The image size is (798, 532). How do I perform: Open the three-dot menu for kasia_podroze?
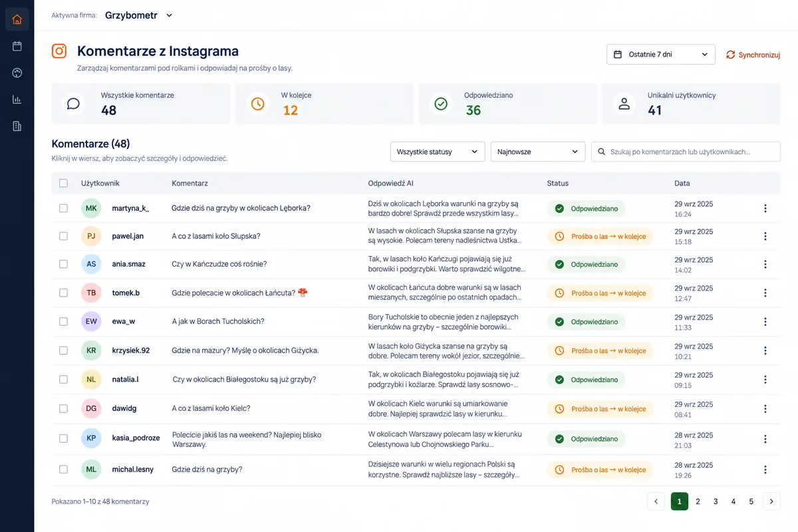[765, 439]
